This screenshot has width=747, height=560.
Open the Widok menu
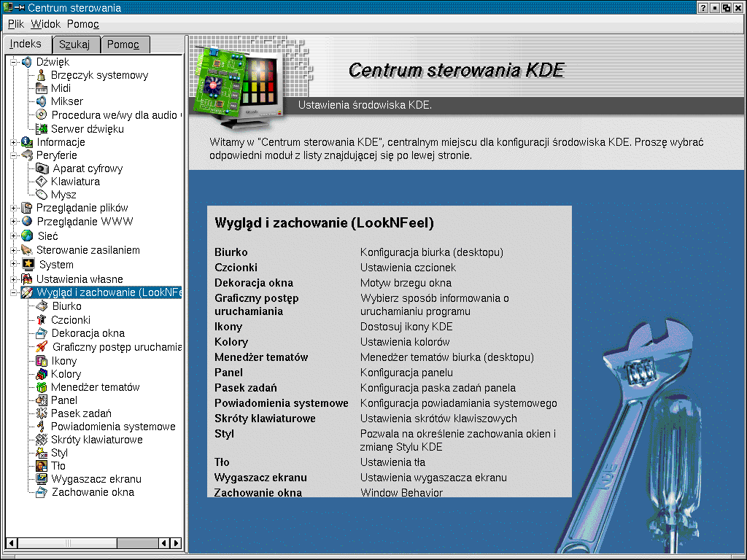(x=46, y=24)
